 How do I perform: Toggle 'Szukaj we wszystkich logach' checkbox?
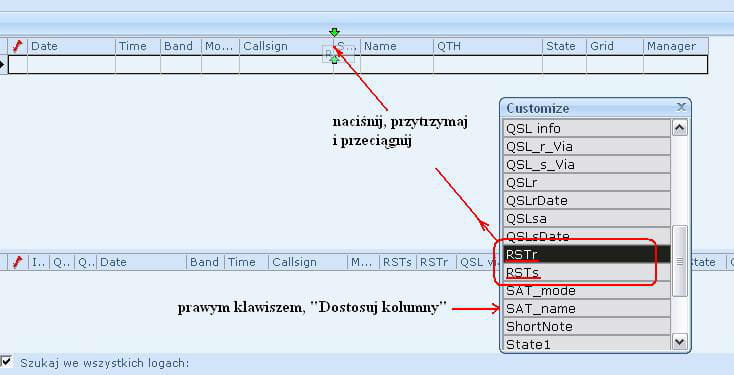[6, 361]
